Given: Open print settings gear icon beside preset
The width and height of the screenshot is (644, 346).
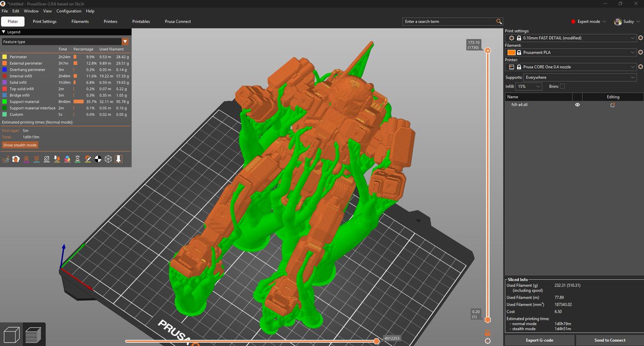Looking at the screenshot, I should click(x=640, y=38).
